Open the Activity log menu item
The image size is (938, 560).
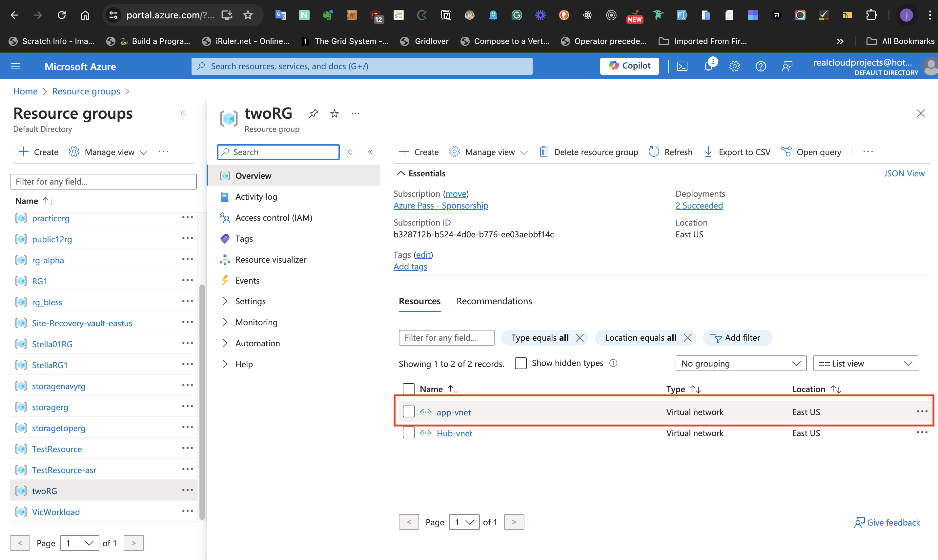256,197
